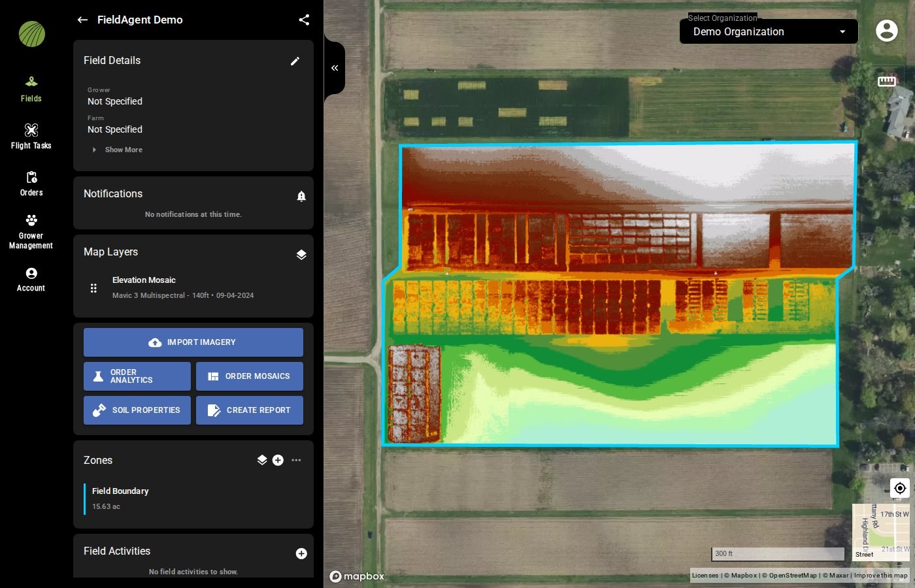This screenshot has width=915, height=588.
Task: Click the Grower value Not Specified
Action: tap(115, 101)
